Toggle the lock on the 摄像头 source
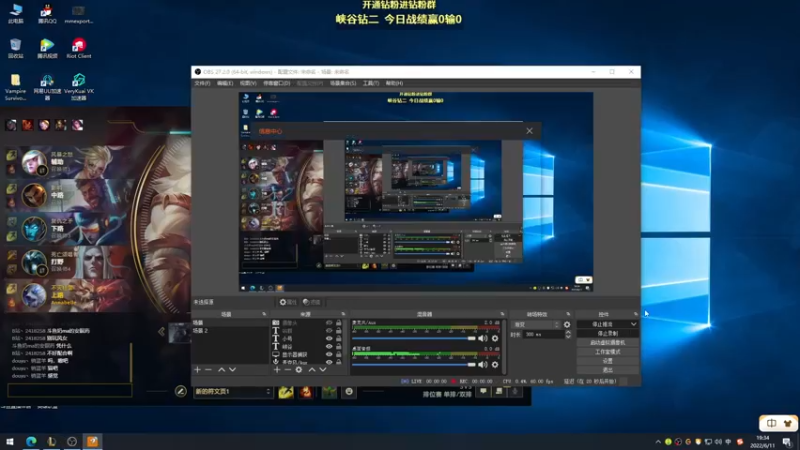The height and width of the screenshot is (450, 800). point(339,322)
